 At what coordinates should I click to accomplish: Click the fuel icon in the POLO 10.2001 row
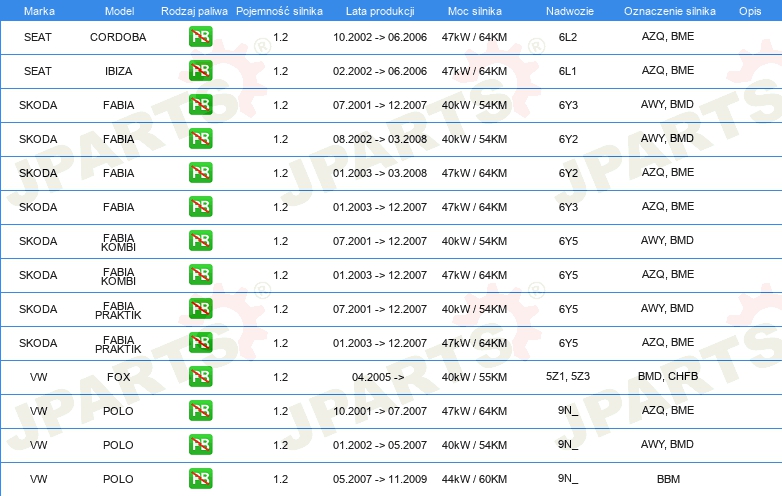coord(200,411)
